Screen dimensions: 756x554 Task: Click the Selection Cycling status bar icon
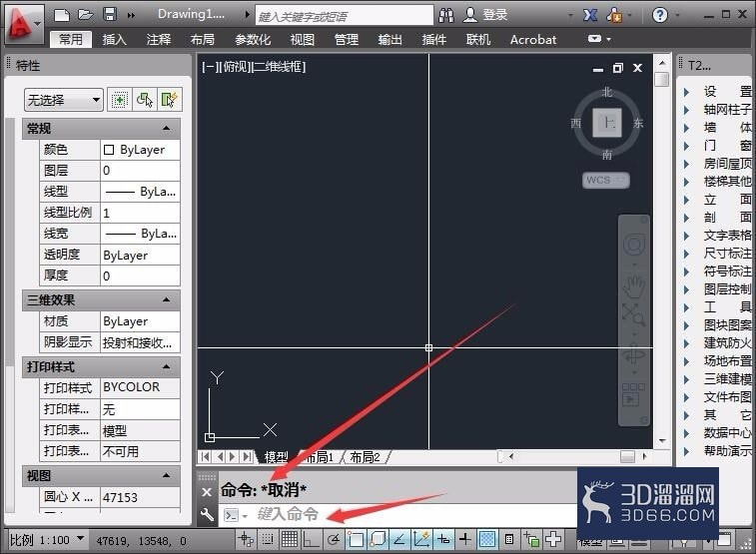(x=531, y=540)
